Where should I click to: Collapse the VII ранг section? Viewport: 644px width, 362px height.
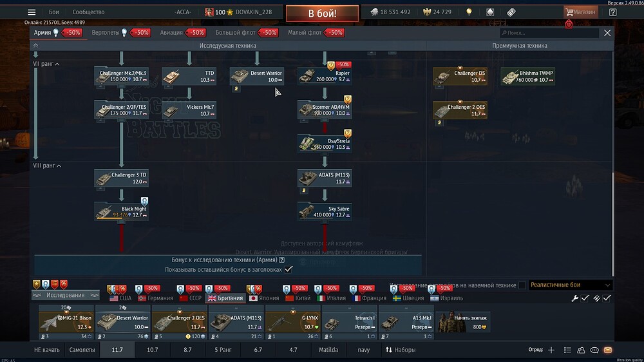point(57,64)
